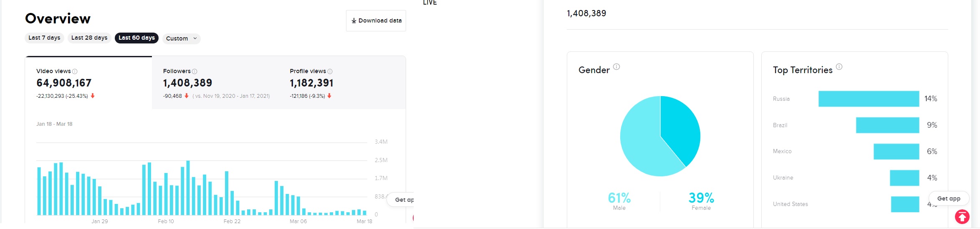Select the Last 60 days filter

[x=136, y=38]
